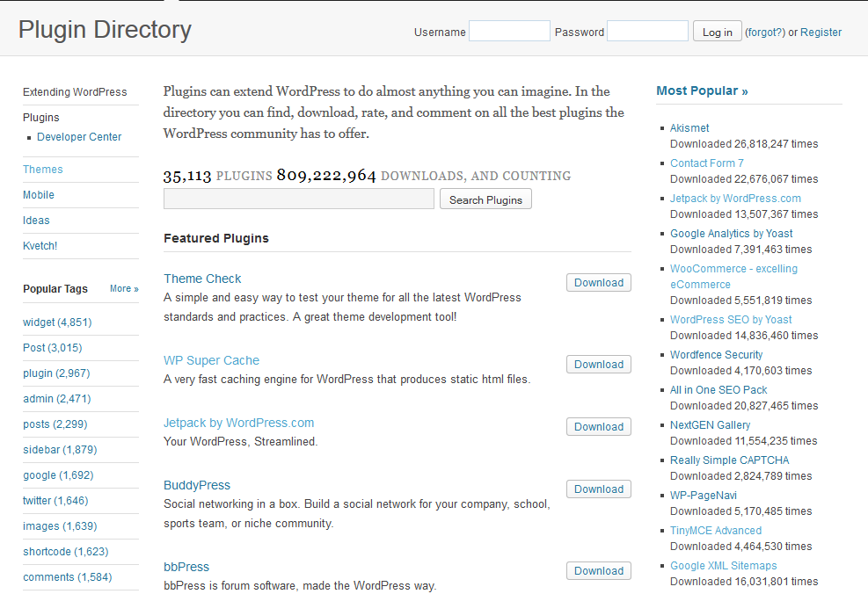Open the google tag

click(58, 474)
